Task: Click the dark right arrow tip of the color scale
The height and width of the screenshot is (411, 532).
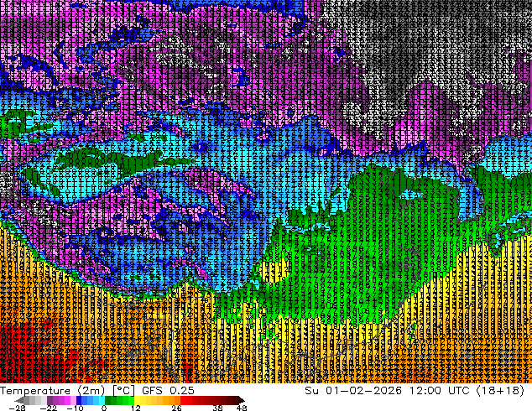Action: [242, 400]
